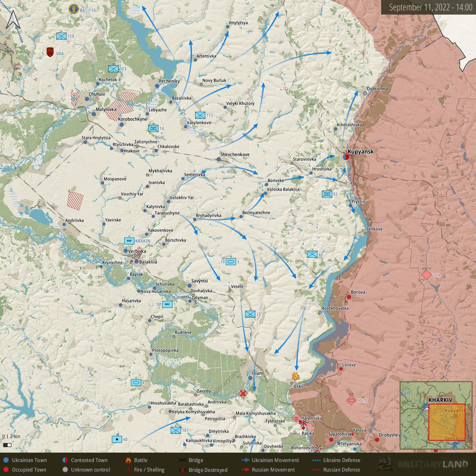Click the BAT-1 FG round emblem
Screen dimensions: 476x476
pyautogui.click(x=74, y=9)
